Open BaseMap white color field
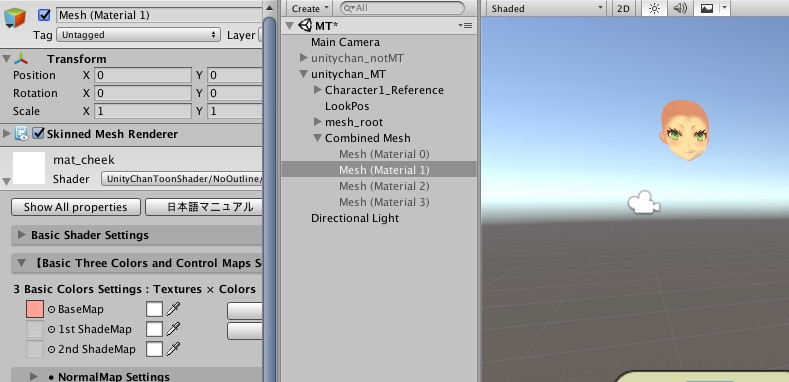The width and height of the screenshot is (789, 382). [154, 309]
